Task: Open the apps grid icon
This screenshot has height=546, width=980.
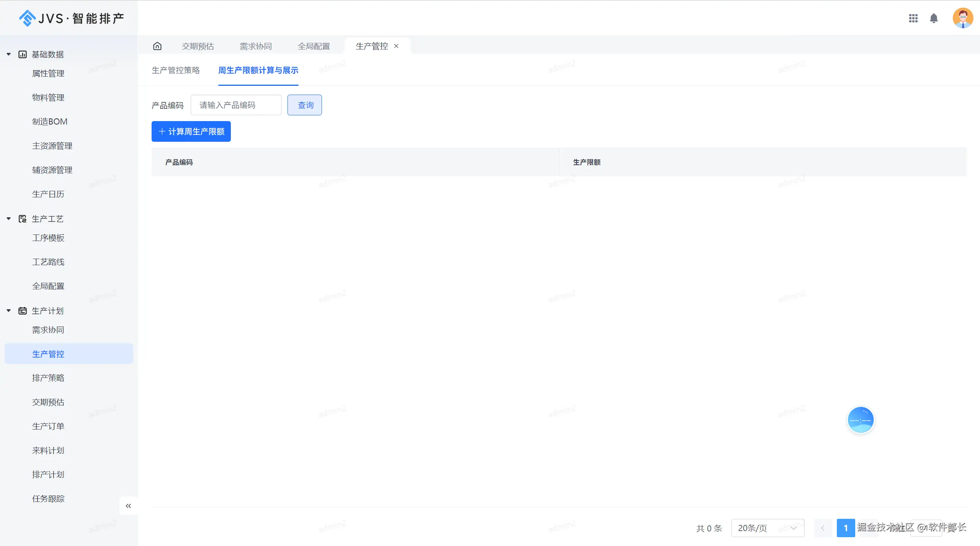Action: pos(913,18)
